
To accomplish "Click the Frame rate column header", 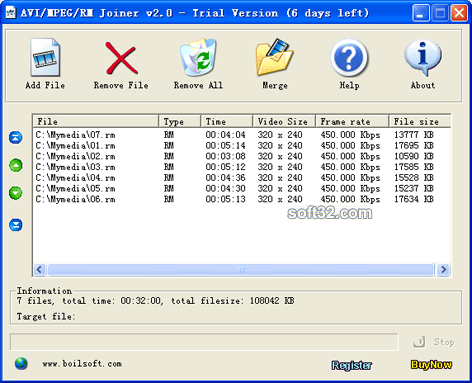I will (x=352, y=122).
